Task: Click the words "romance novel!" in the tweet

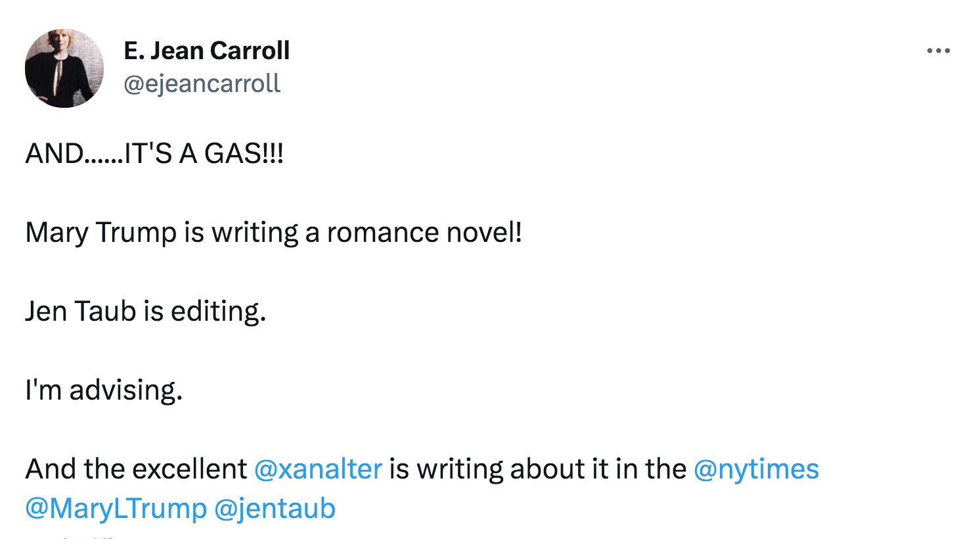Action: 424,233
